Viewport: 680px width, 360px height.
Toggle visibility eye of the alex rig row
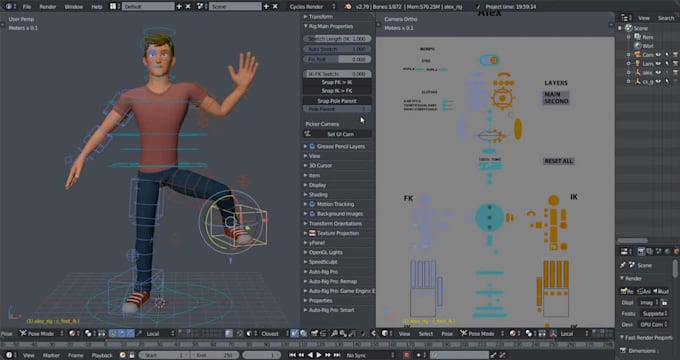[x=658, y=72]
